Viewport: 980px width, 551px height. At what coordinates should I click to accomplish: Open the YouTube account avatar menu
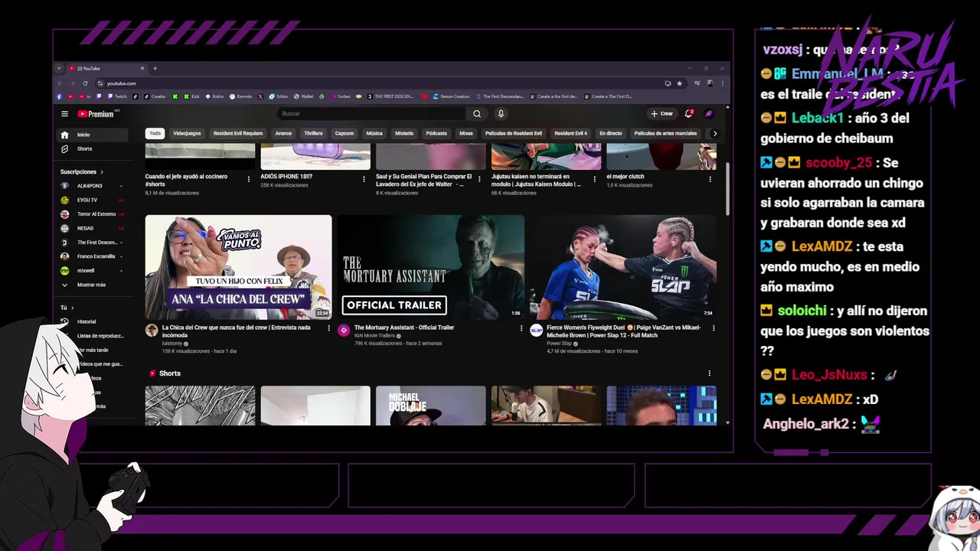pyautogui.click(x=709, y=113)
